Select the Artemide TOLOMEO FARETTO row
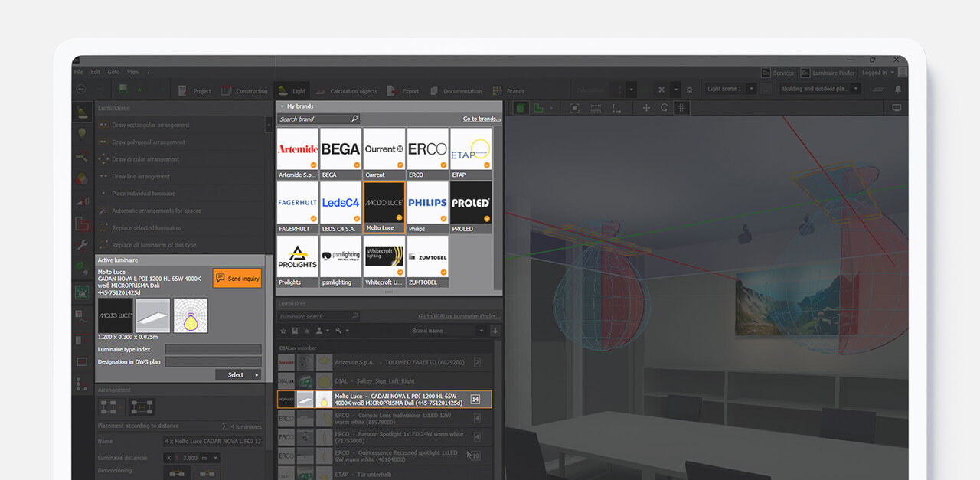 pos(384,362)
